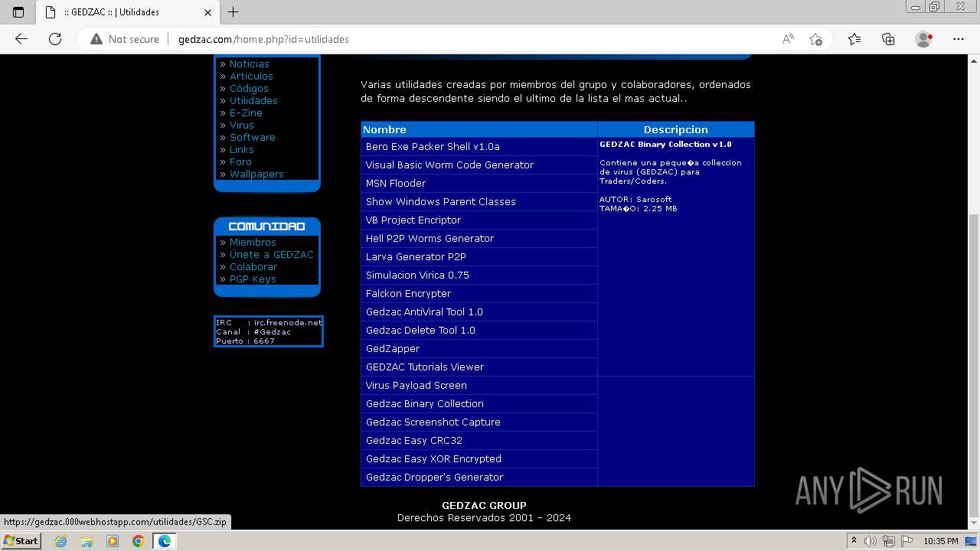Click the taskbar clock 10:35 PM

point(941,541)
